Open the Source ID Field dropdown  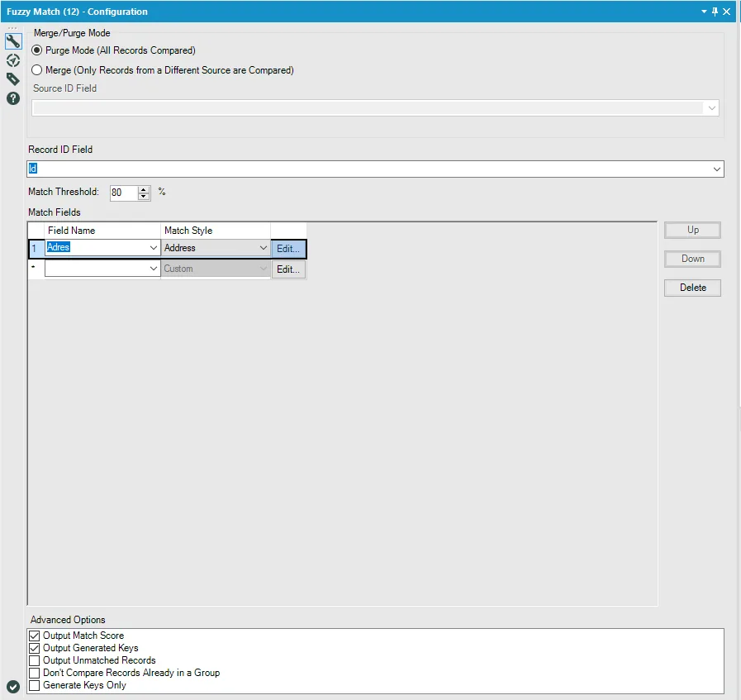(712, 108)
